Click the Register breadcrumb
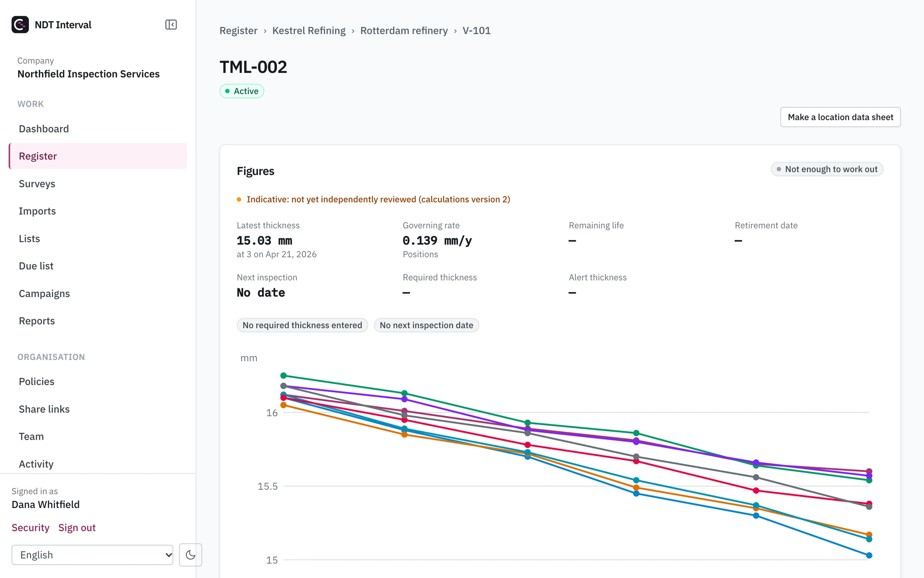 point(238,30)
